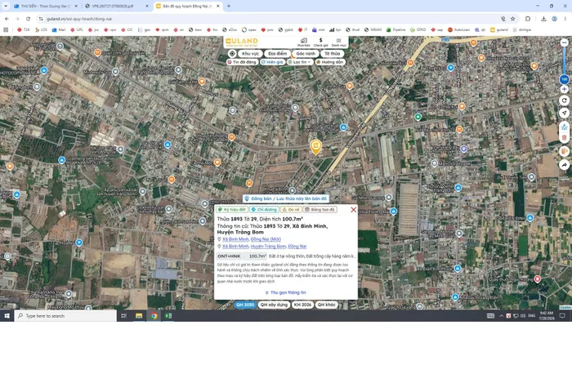Screen dimensions: 572x392
Task: Toggle the Hiện giá price display
Action: tap(272, 62)
